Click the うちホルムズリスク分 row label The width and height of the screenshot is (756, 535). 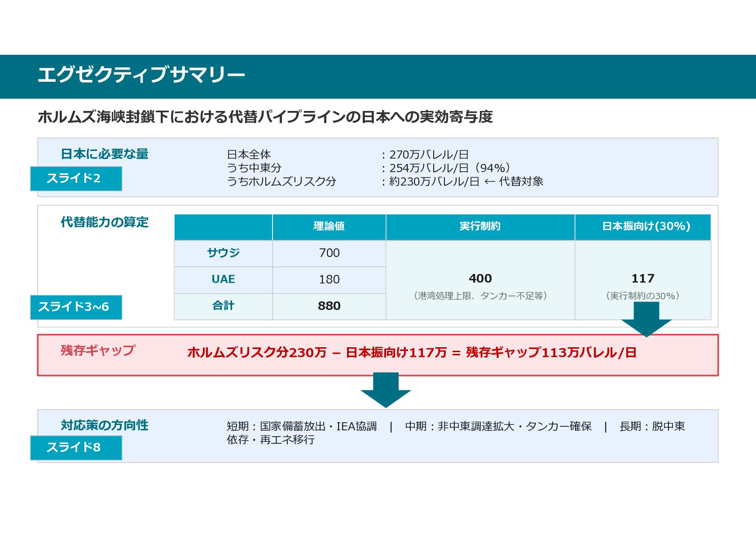click(x=281, y=181)
